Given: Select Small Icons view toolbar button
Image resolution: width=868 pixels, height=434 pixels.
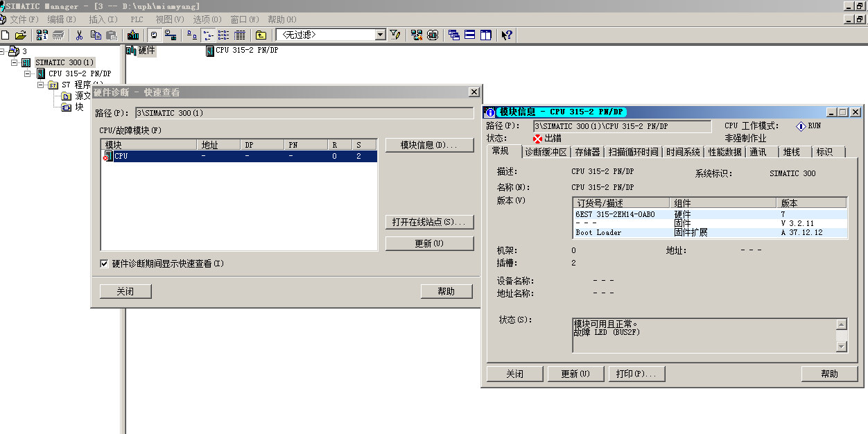Looking at the screenshot, I should (208, 35).
